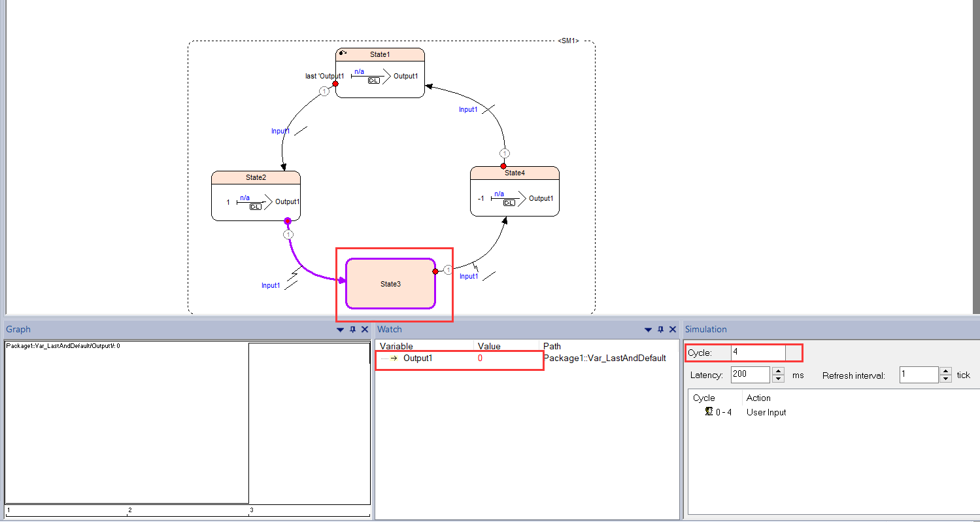980x522 pixels.
Task: Click priority circle 1 on State1's outgoing transition
Action: (324, 92)
